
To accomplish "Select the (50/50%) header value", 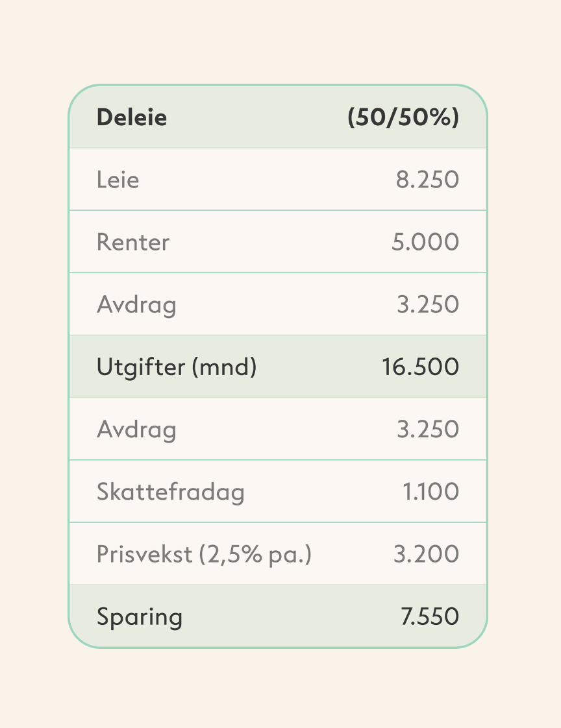I will 403,117.
